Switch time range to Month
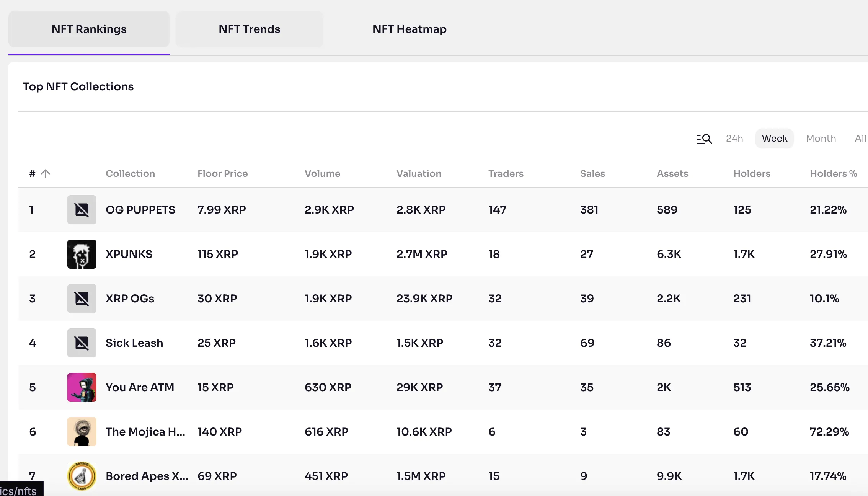868x496 pixels. pos(821,139)
